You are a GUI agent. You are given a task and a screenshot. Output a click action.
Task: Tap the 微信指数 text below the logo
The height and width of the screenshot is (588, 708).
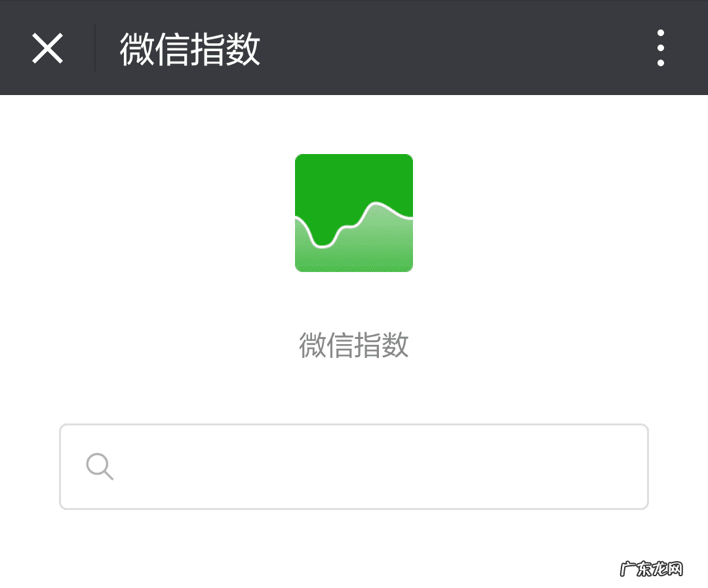click(x=354, y=346)
